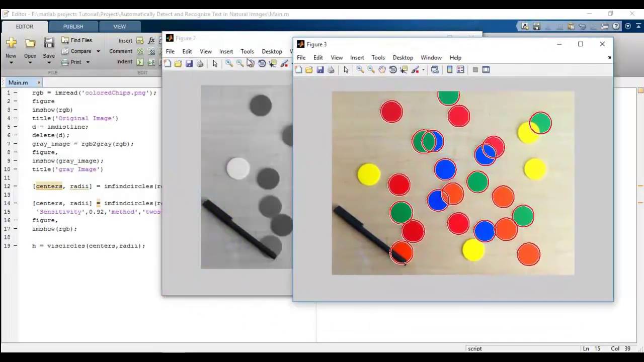Image resolution: width=644 pixels, height=362 pixels.
Task: Click Save figure icon in Figure 3 toolbar
Action: pos(320,70)
